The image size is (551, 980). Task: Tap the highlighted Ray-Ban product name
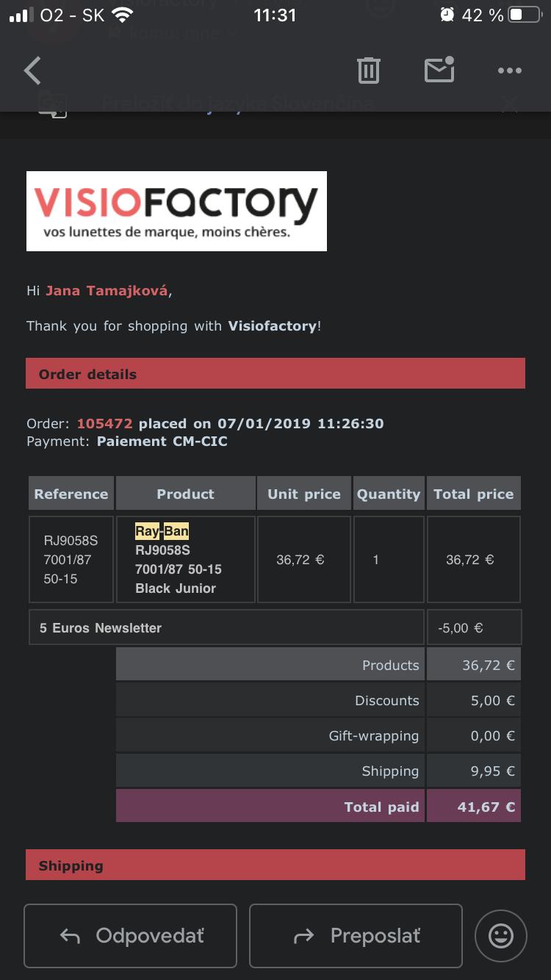pos(162,531)
